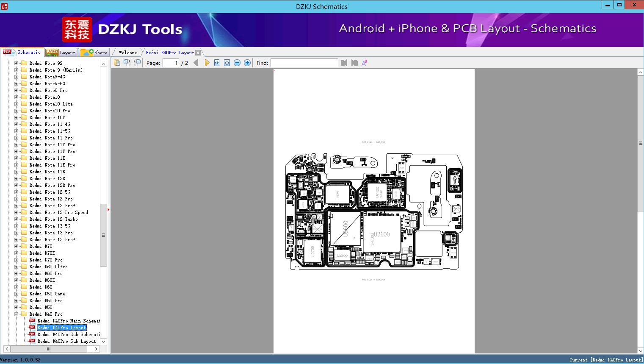Click tree panel scroll down arrow
This screenshot has height=364, width=644.
pyautogui.click(x=103, y=342)
